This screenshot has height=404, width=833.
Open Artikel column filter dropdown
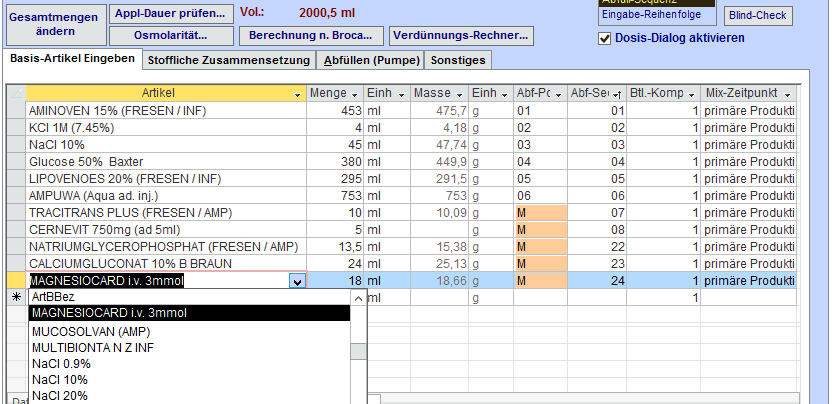pos(298,94)
